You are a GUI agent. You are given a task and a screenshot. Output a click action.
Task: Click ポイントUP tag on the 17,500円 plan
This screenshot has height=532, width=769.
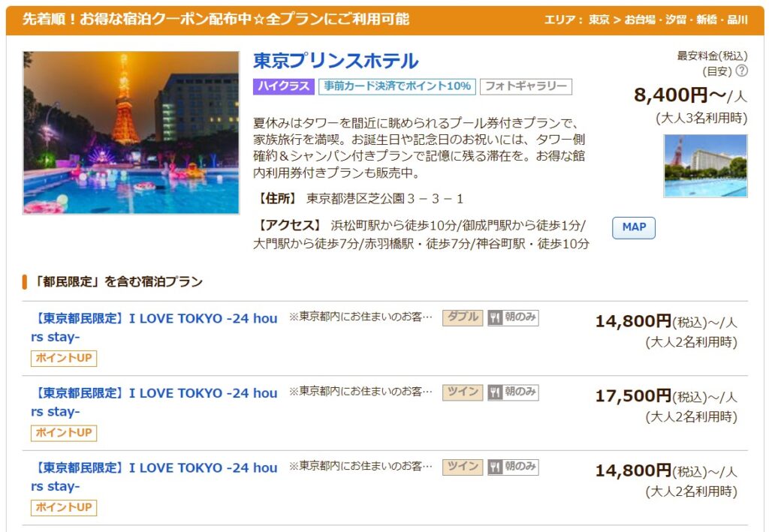[64, 432]
